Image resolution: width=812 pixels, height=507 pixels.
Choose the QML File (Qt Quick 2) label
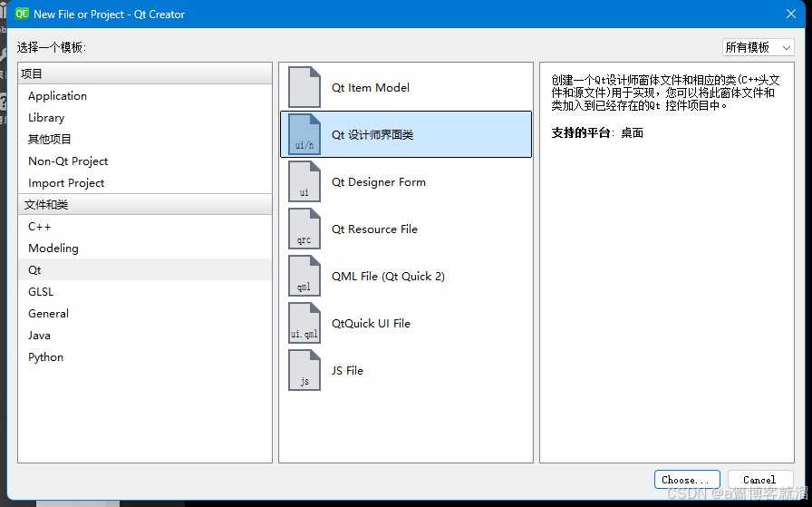pyautogui.click(x=388, y=277)
